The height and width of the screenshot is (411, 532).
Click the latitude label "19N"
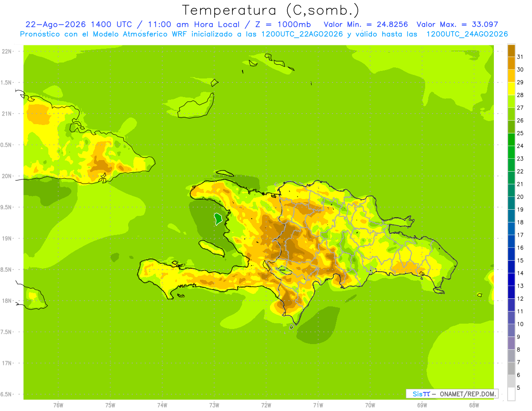6,238
